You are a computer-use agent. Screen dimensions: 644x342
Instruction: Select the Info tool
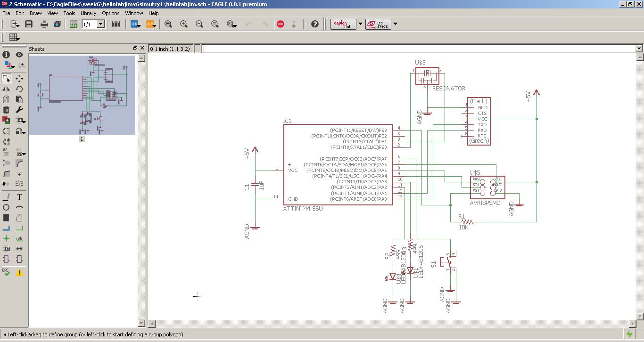6,55
